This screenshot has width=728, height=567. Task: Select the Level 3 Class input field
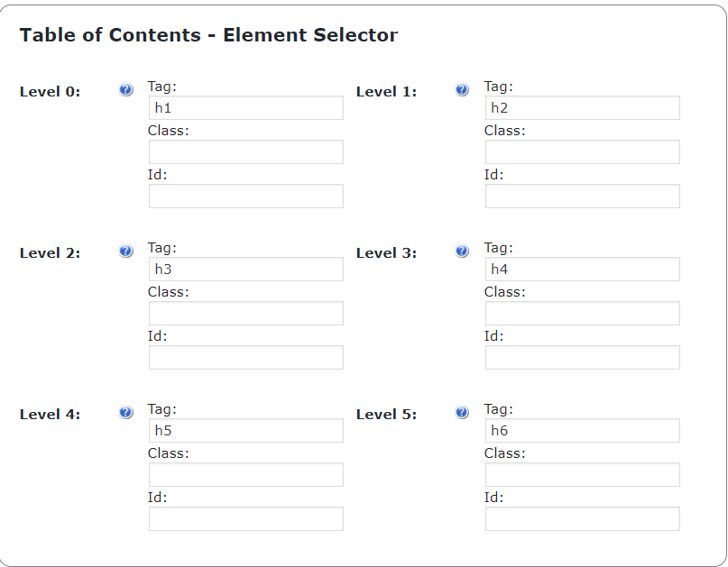pyautogui.click(x=582, y=314)
